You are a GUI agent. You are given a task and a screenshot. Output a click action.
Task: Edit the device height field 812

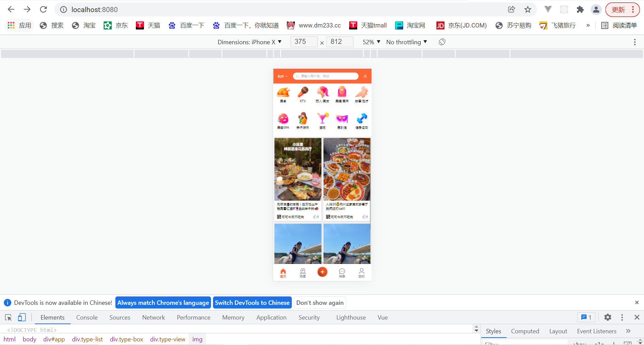pos(340,42)
